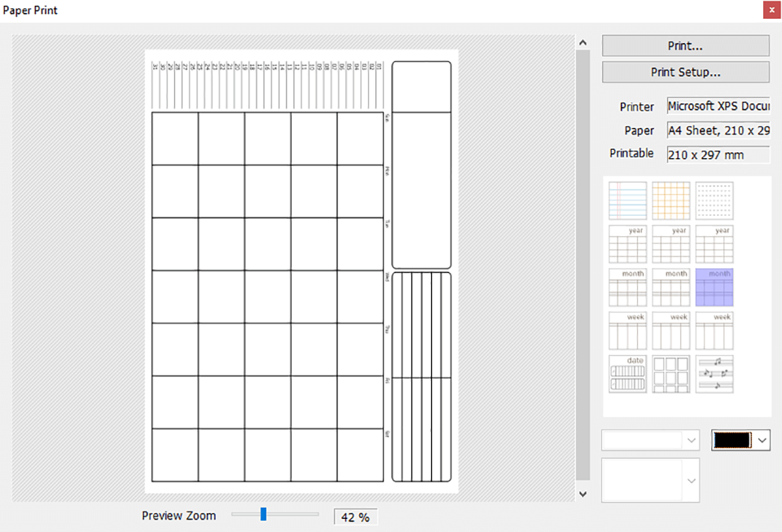The height and width of the screenshot is (532, 782).
Task: Select the first month calendar template
Action: click(627, 288)
